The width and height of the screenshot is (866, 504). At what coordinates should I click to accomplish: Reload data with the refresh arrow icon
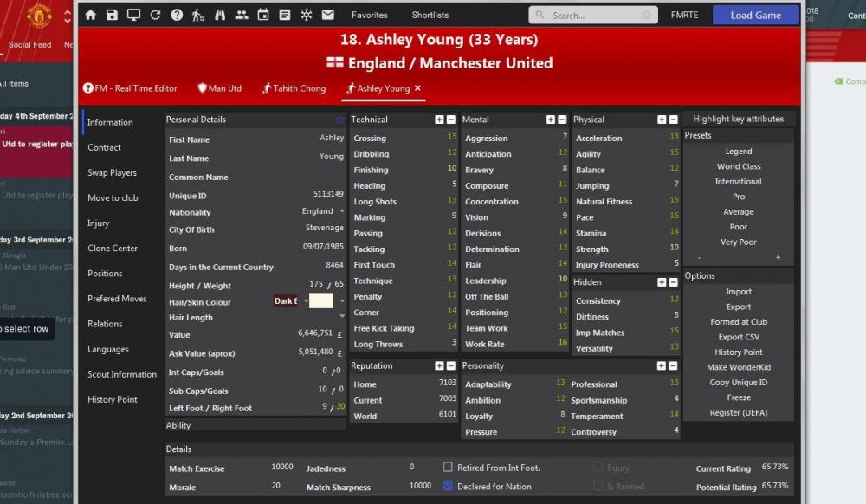click(x=155, y=15)
